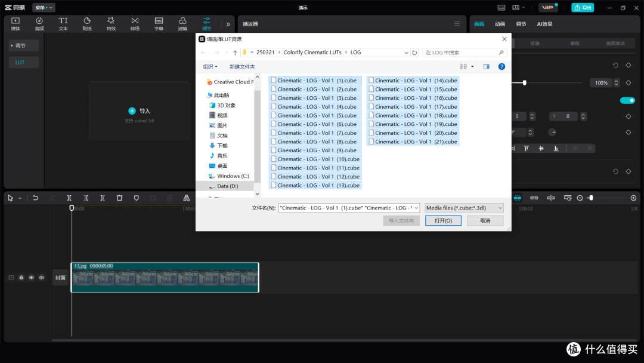Click 取消 in the LUT dialog
The image size is (644, 363).
485,221
